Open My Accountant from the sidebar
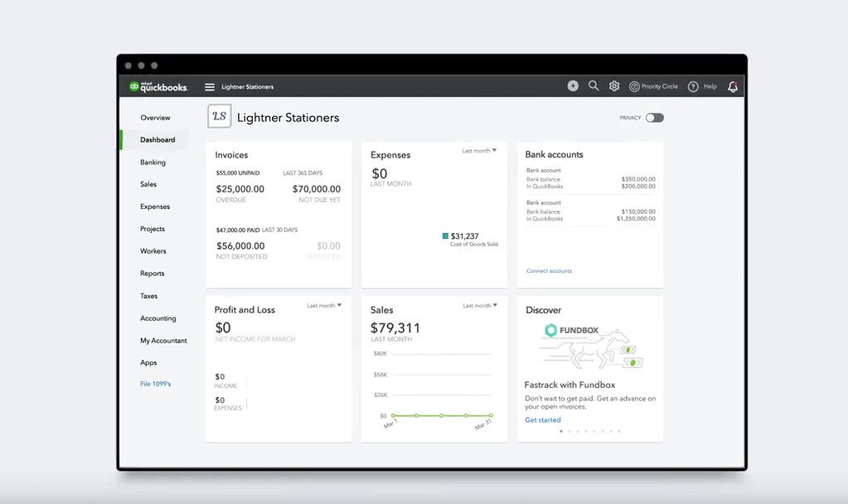 pos(163,341)
